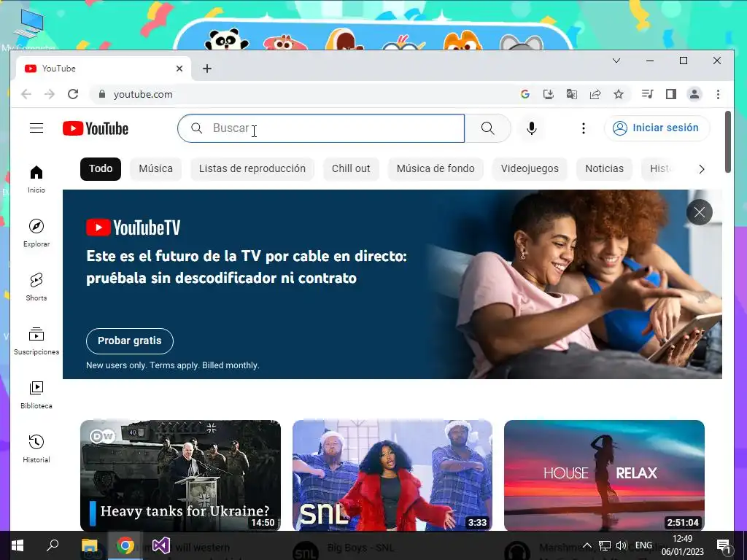Open the YouTube hamburger guide menu
This screenshot has width=747, height=560.
36,128
